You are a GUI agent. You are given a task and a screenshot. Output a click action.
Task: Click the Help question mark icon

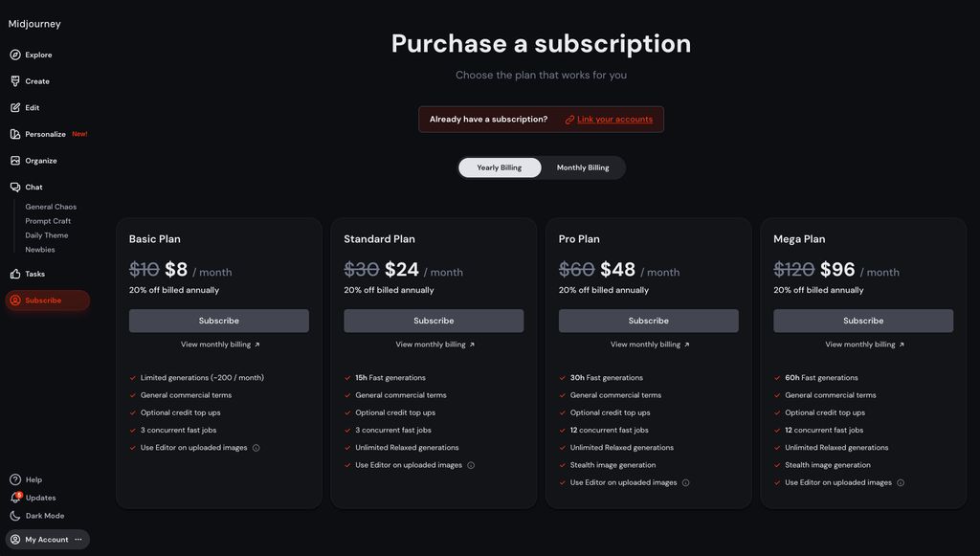[15, 479]
